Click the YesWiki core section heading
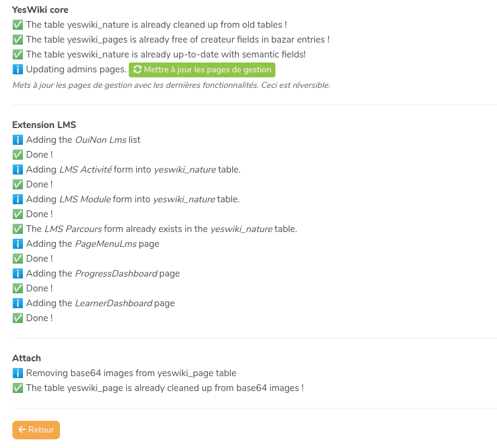The image size is (497, 448). coord(40,10)
